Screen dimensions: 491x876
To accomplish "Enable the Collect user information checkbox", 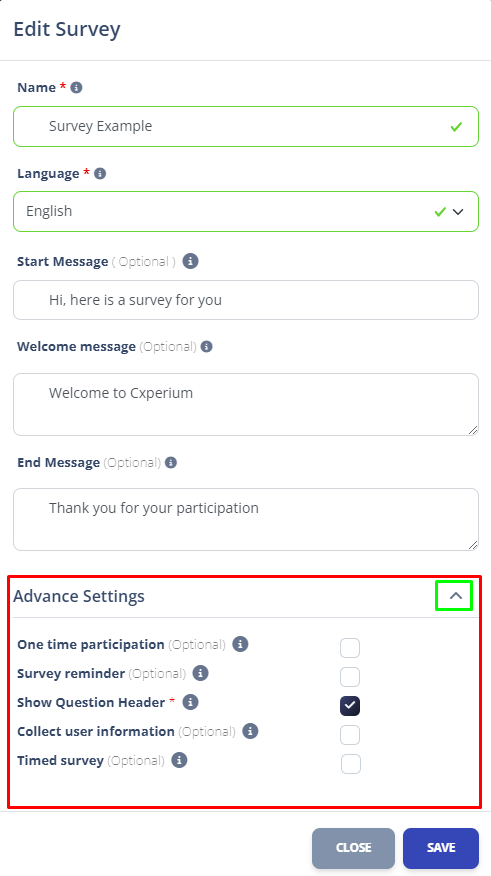I will pos(350,735).
